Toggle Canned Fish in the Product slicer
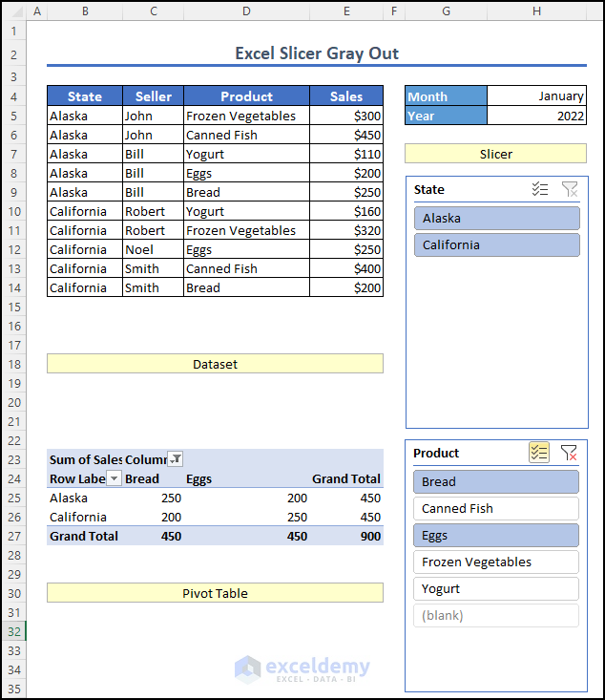The width and height of the screenshot is (605, 700). (496, 508)
